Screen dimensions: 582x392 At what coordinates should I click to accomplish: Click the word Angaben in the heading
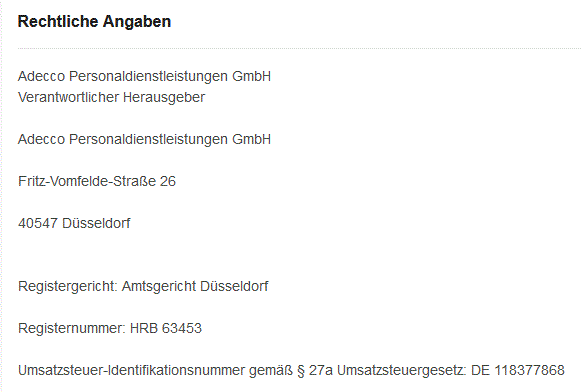coord(137,22)
